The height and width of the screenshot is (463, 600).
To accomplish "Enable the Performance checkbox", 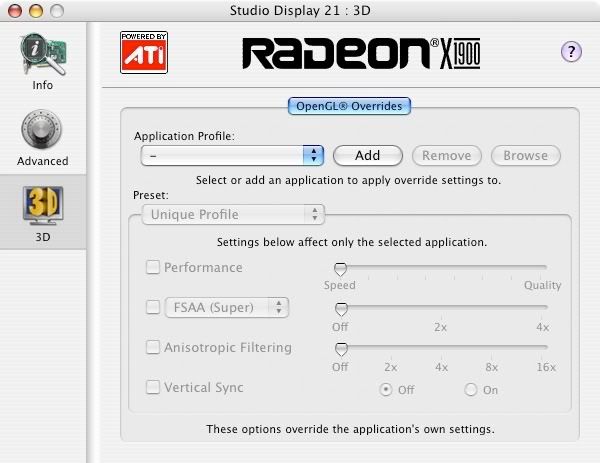I will 153,267.
